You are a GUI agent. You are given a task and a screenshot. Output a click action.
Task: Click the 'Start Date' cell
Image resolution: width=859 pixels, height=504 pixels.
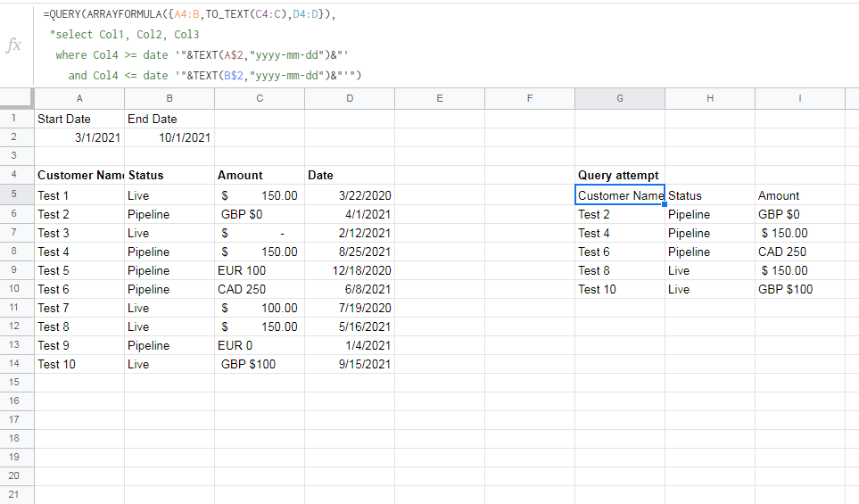click(x=79, y=119)
